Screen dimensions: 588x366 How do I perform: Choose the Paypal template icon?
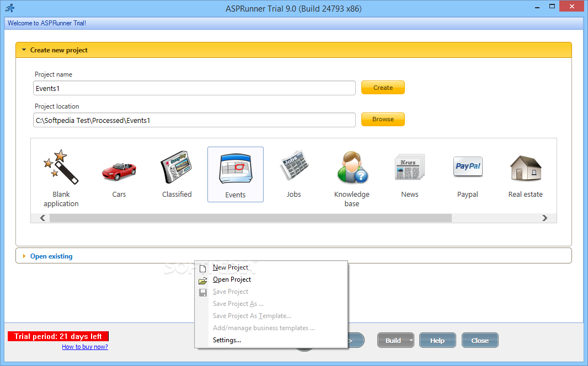pos(468,166)
